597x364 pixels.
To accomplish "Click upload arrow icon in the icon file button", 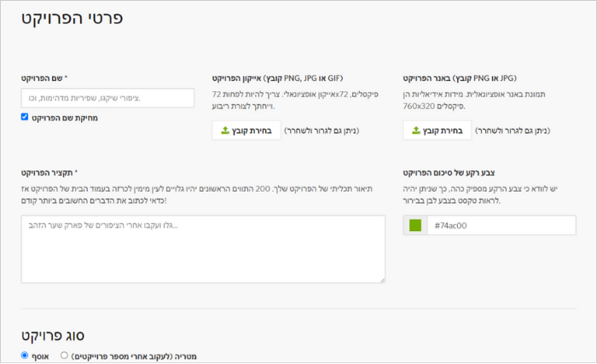I will click(225, 130).
